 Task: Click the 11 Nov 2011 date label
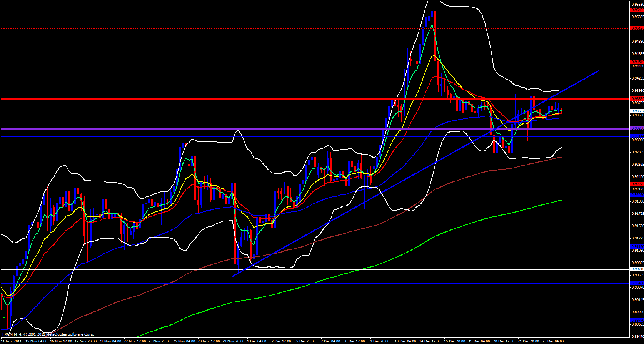[11, 341]
